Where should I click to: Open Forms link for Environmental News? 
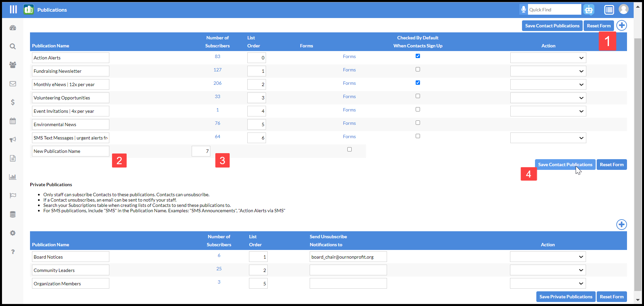pos(349,123)
